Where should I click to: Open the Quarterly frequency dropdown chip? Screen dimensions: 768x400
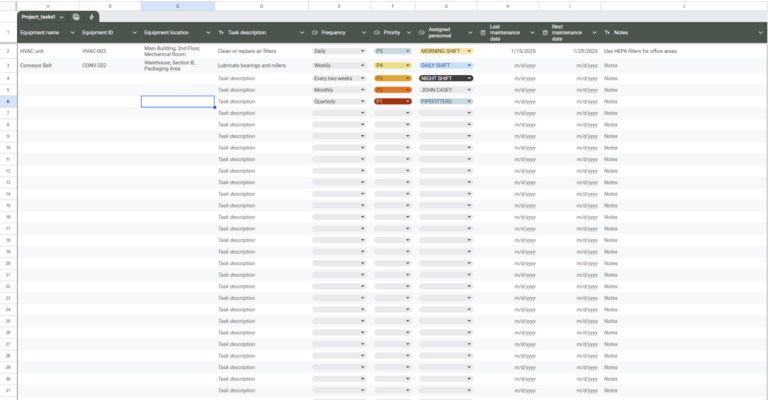click(x=339, y=101)
